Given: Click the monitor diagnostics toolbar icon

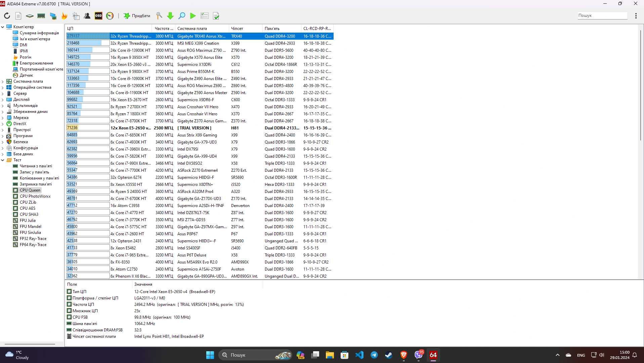Looking at the screenshot, I should [53, 16].
